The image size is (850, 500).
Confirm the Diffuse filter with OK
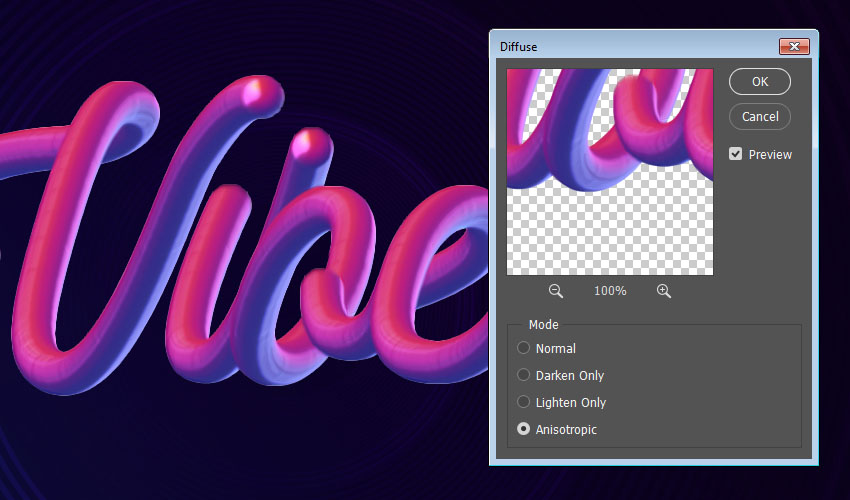[759, 81]
